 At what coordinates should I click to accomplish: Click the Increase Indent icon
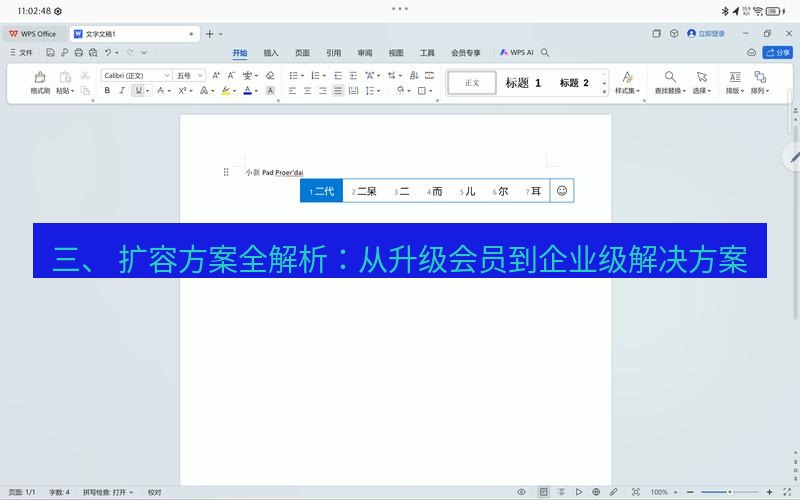[353, 76]
